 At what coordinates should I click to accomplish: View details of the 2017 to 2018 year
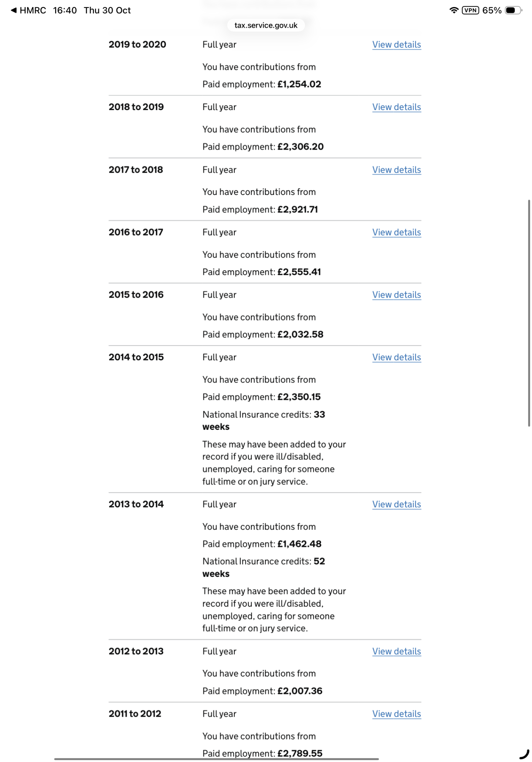(x=396, y=170)
